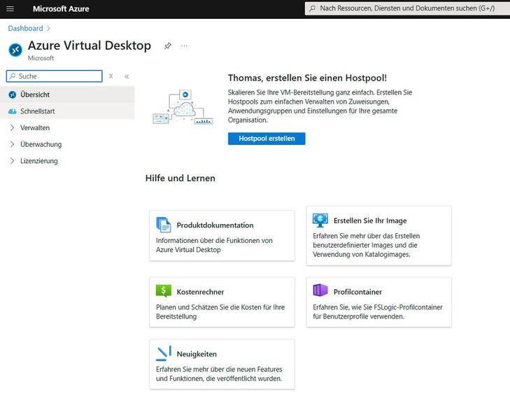Click 'Thomas, erstellen Sie einen Hostpool!' heading
The image size is (510, 420).
coord(307,78)
